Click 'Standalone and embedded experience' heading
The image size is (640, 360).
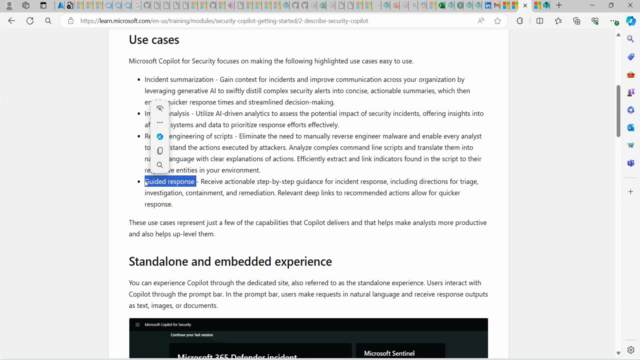coord(230,261)
